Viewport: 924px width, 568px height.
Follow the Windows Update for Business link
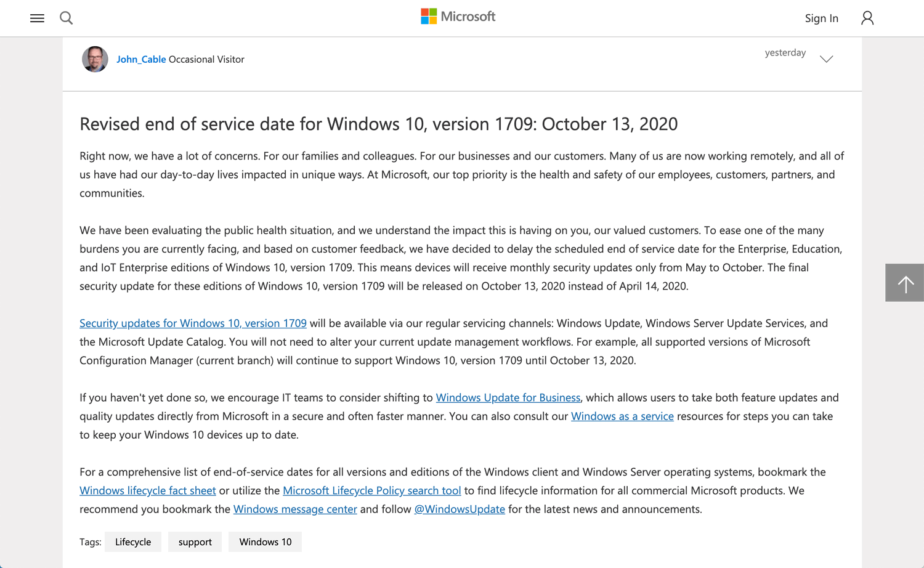point(508,397)
